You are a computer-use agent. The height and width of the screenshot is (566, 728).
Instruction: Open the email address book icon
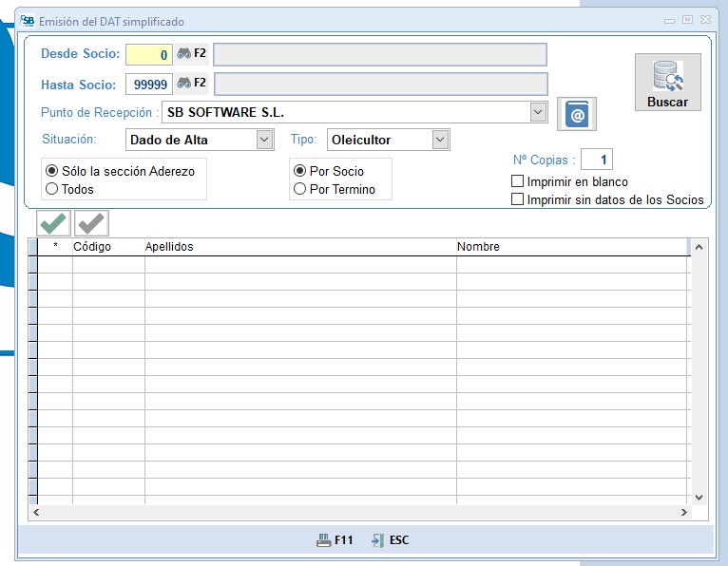577,114
